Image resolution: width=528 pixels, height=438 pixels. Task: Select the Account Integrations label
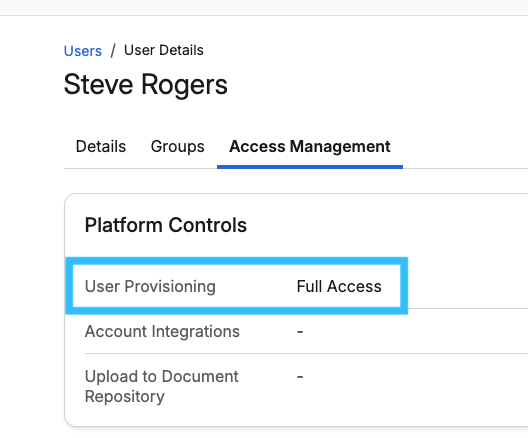[162, 331]
